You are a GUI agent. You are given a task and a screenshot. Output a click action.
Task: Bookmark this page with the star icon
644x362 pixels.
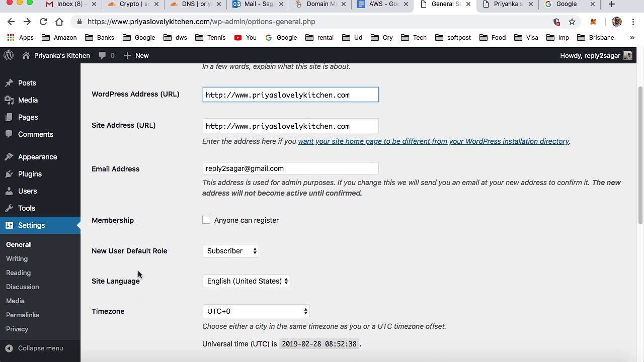(x=572, y=22)
